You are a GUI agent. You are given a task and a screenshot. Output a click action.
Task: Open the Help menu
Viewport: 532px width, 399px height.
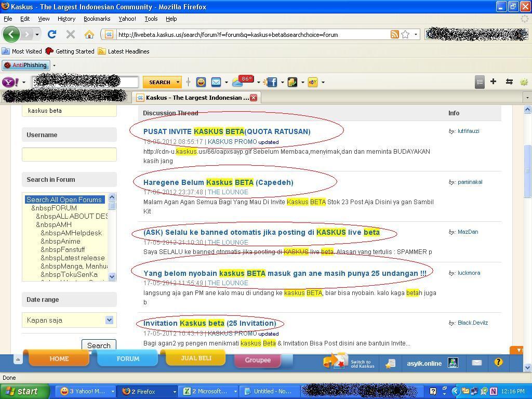point(171,19)
